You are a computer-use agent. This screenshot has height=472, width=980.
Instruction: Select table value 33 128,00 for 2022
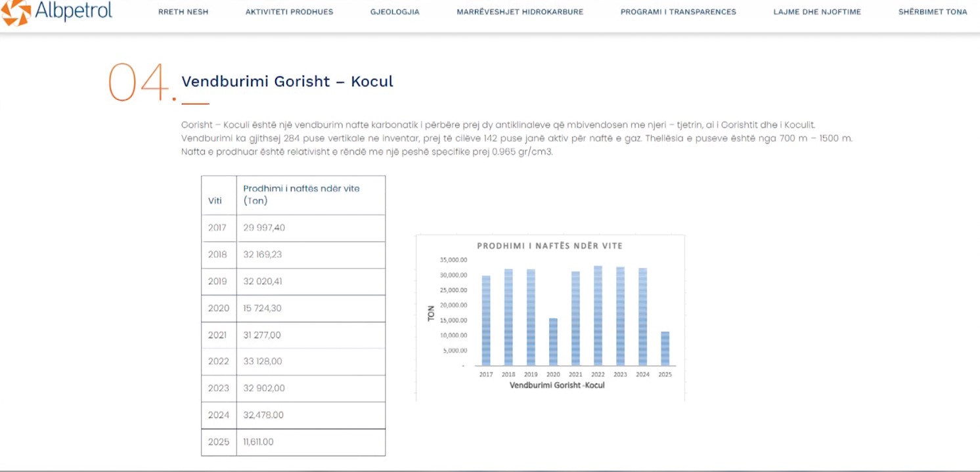coord(263,362)
